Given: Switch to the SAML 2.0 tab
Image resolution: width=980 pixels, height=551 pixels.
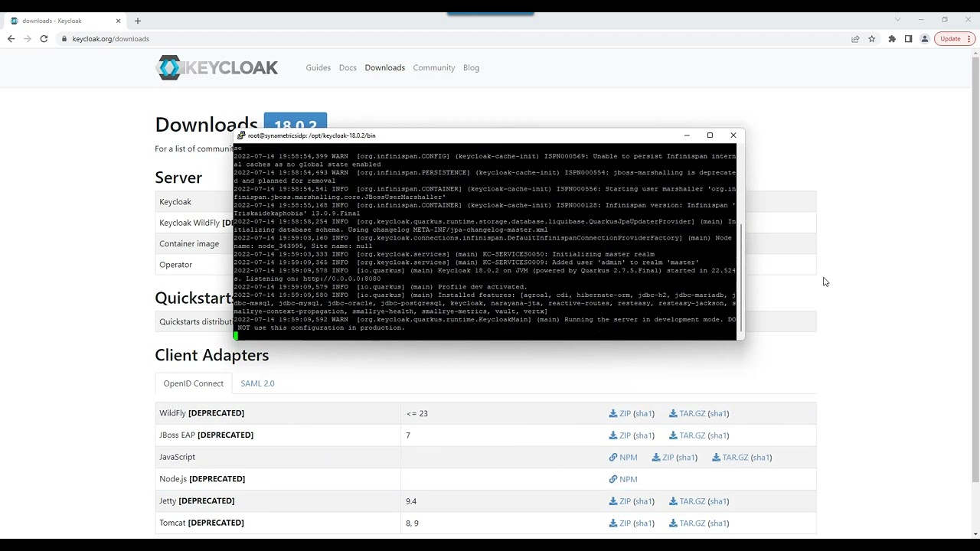Looking at the screenshot, I should point(257,383).
